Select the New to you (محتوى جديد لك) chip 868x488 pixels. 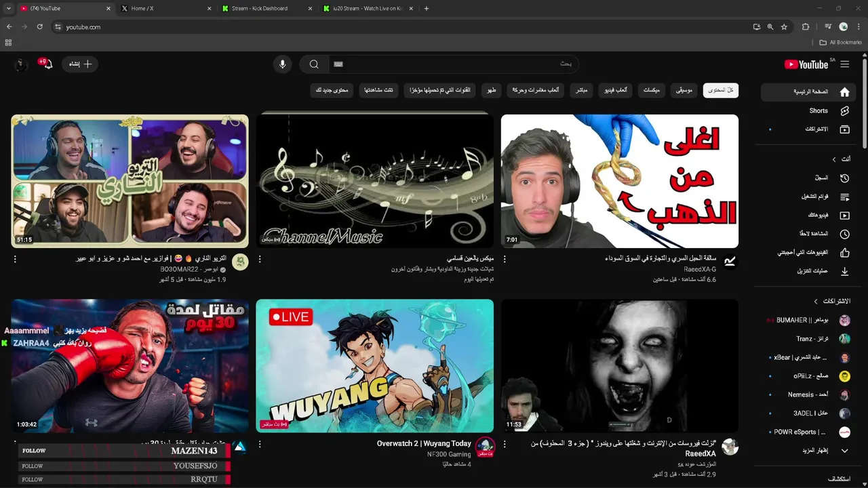pyautogui.click(x=332, y=90)
